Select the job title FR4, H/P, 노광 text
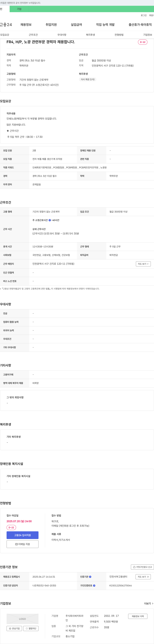Image resolution: width=154 pixels, height=644 pixels. (x=41, y=42)
